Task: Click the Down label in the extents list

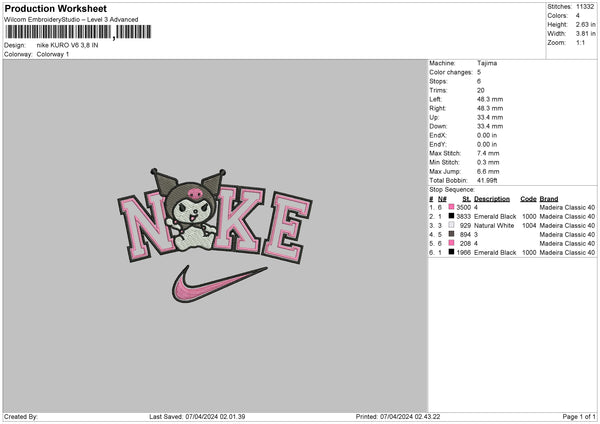Action: coord(438,126)
